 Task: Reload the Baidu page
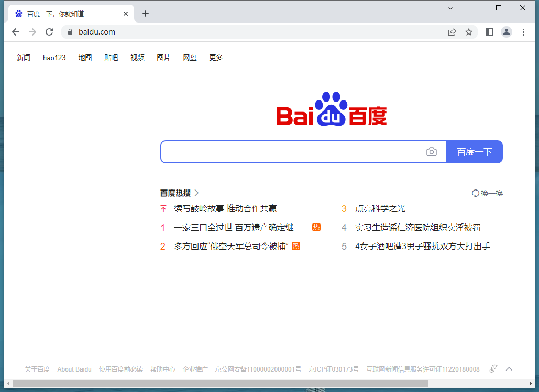(49, 32)
